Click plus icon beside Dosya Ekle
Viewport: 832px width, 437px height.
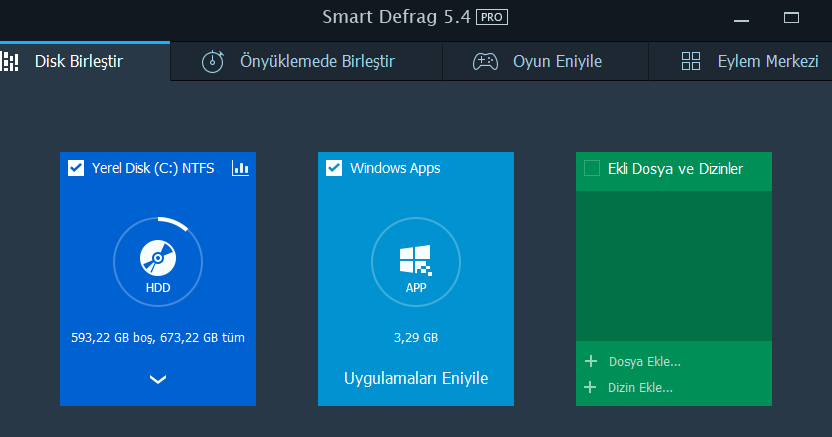[591, 361]
